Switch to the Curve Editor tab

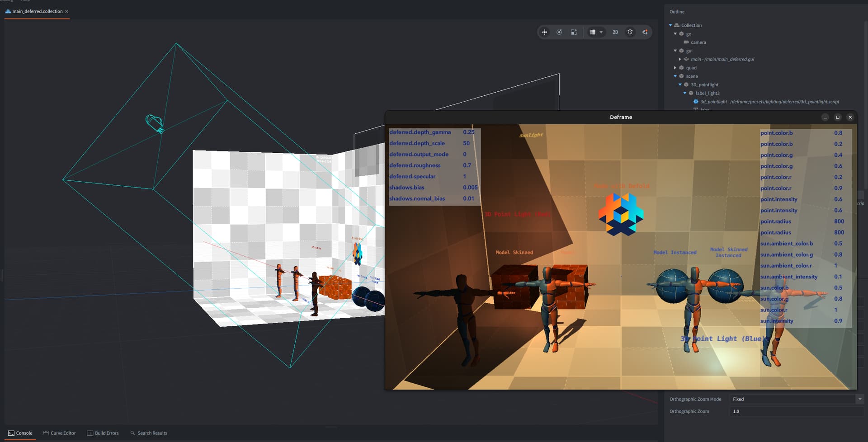(59, 433)
